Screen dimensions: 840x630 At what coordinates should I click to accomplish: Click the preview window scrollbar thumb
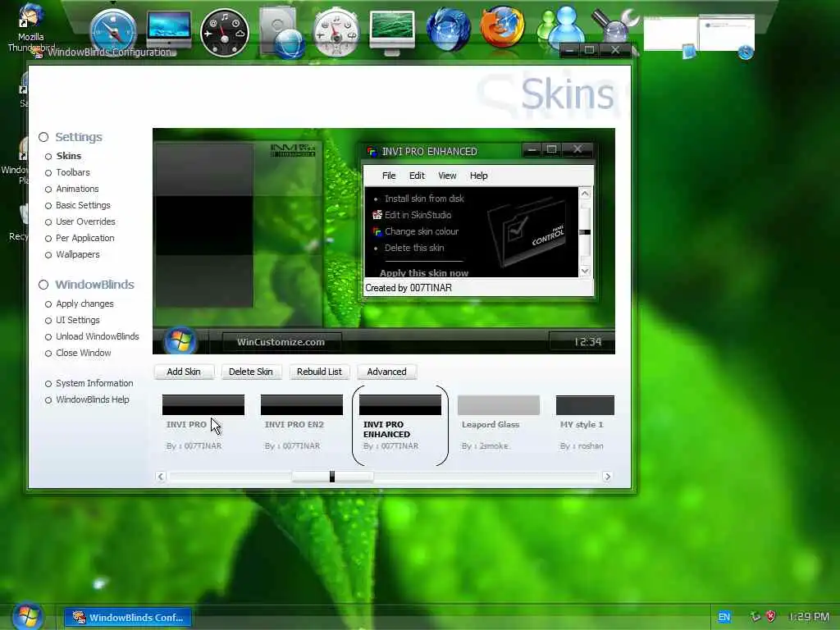pyautogui.click(x=585, y=232)
